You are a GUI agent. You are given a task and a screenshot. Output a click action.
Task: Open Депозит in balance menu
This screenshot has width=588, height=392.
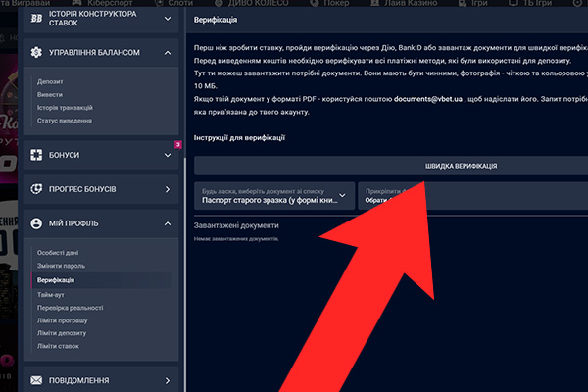(x=51, y=83)
